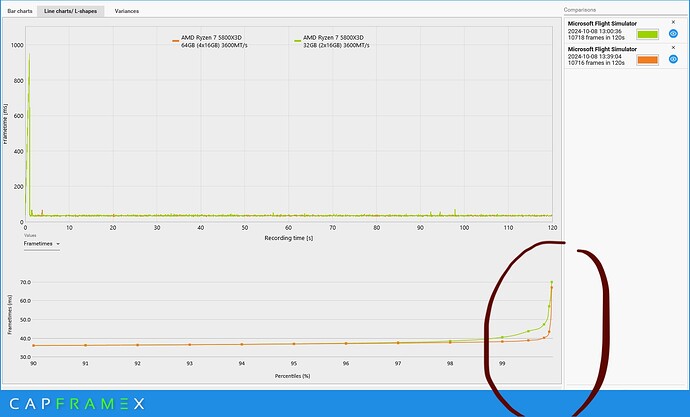This screenshot has width=690, height=417.
Task: Select the Microsoft Flight Simulator 10718 frames entry
Action: tap(625, 30)
